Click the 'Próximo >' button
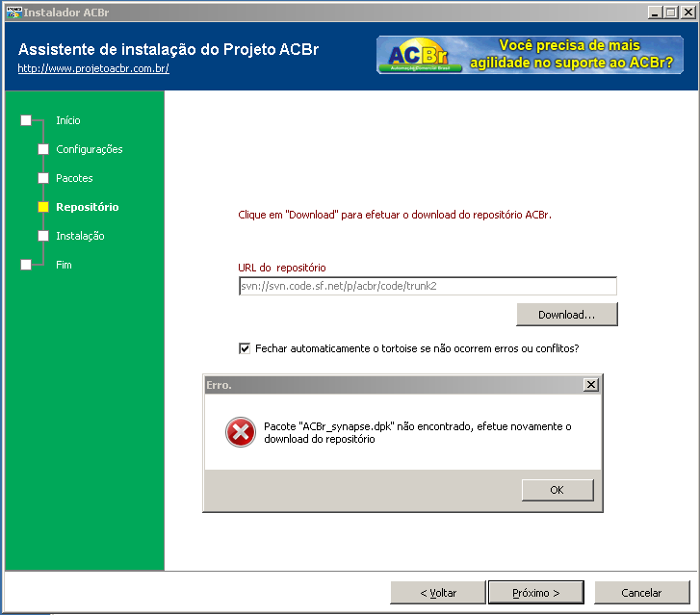 [x=535, y=593]
